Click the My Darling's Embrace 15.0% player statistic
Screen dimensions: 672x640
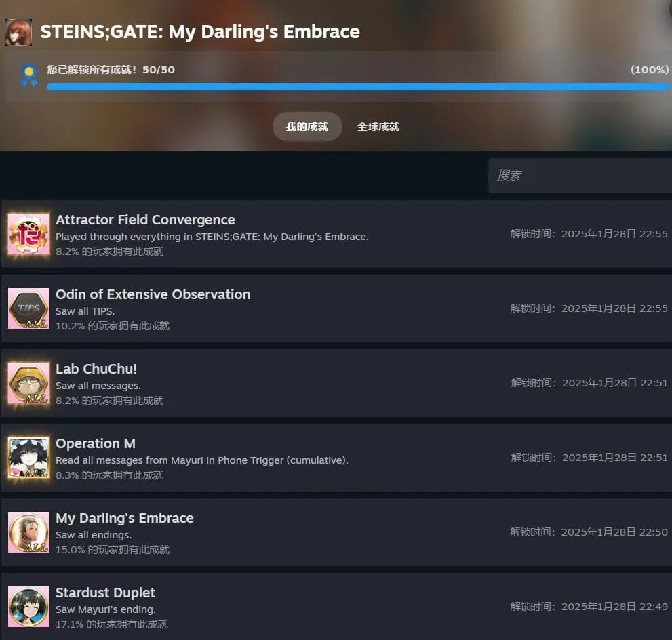tap(113, 550)
